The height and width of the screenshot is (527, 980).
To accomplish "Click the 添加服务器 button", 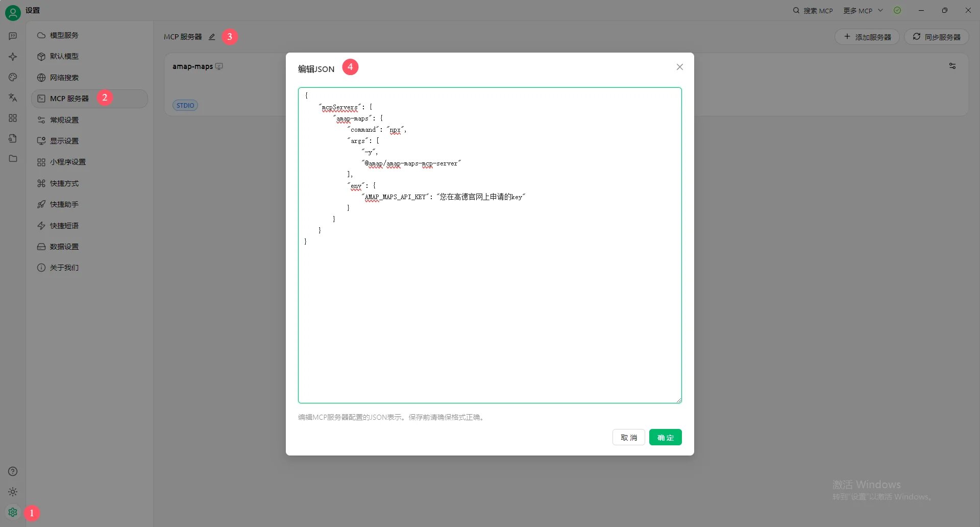I will (x=867, y=37).
